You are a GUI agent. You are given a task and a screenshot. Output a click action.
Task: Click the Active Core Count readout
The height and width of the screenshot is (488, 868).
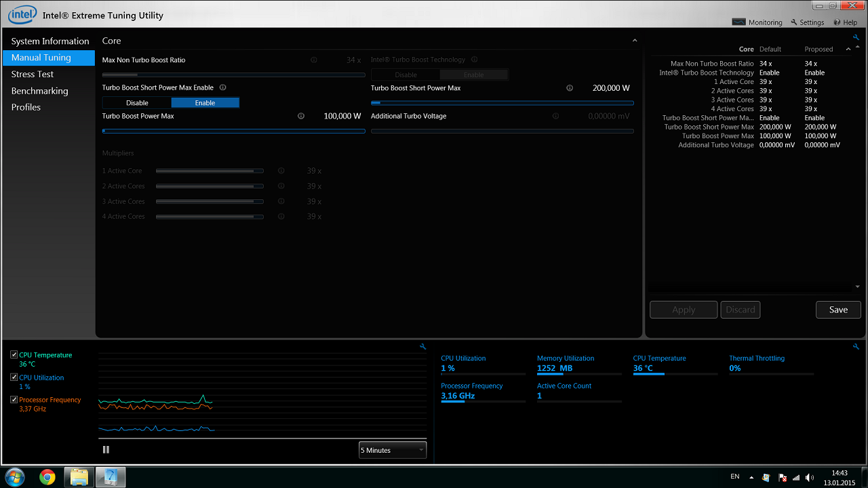(x=579, y=392)
